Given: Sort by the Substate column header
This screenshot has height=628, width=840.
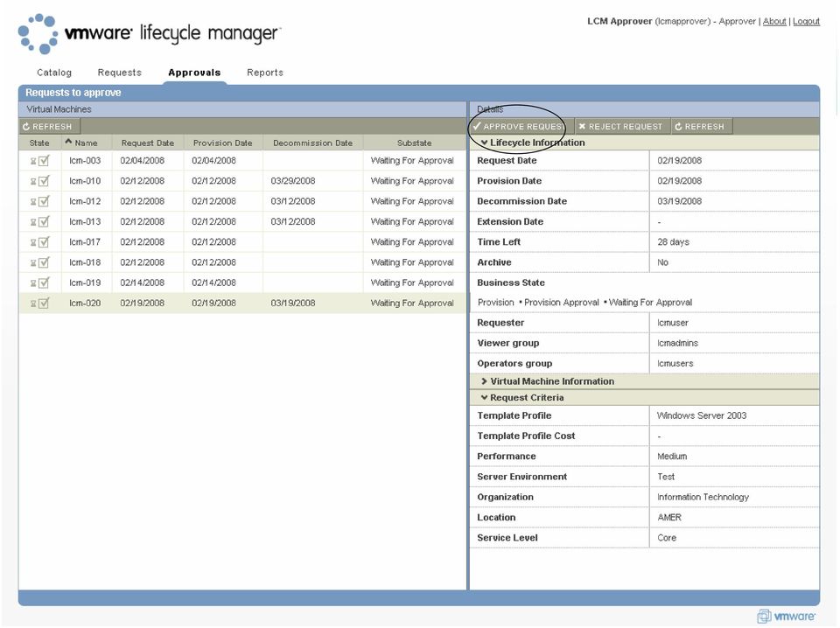Looking at the screenshot, I should coord(415,143).
